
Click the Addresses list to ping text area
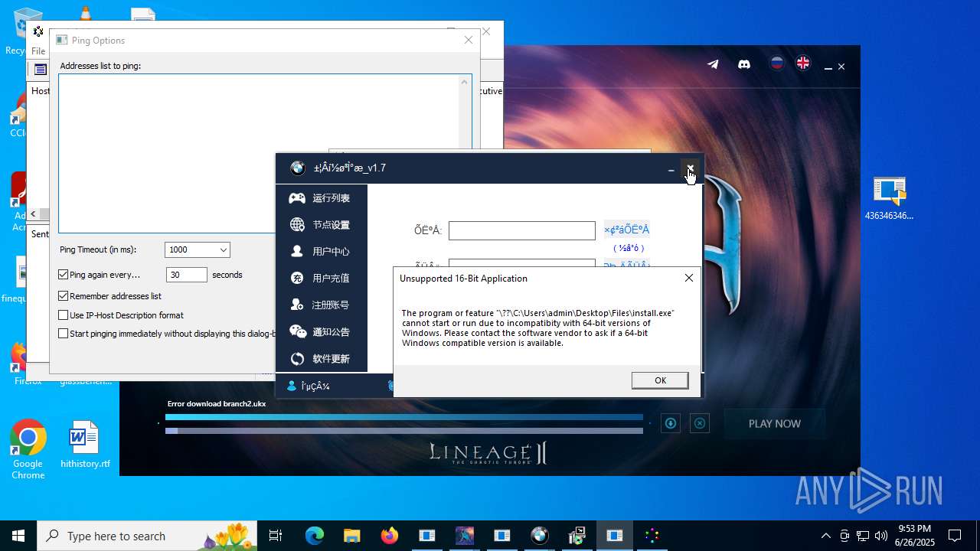(259, 153)
